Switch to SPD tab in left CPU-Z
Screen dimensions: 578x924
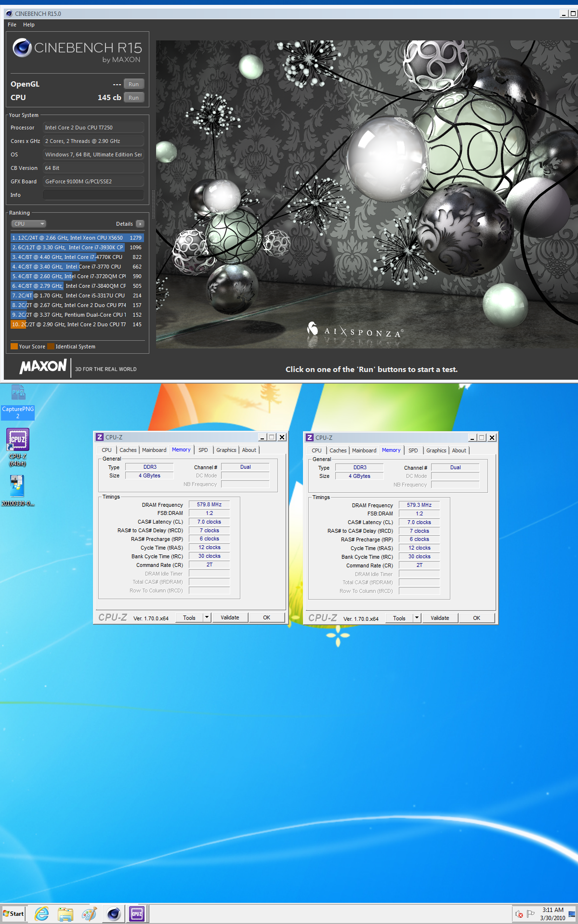[203, 450]
